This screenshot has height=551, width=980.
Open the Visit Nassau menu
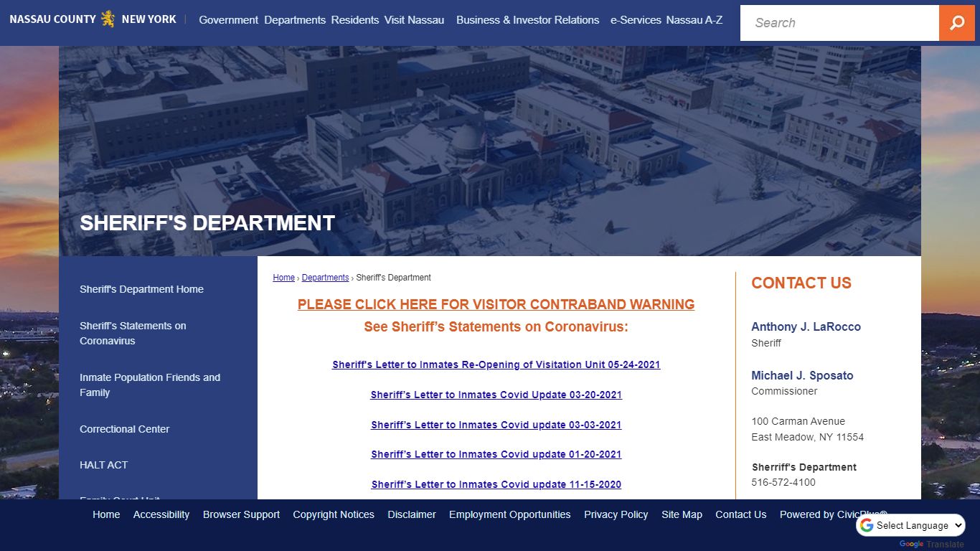coord(414,20)
